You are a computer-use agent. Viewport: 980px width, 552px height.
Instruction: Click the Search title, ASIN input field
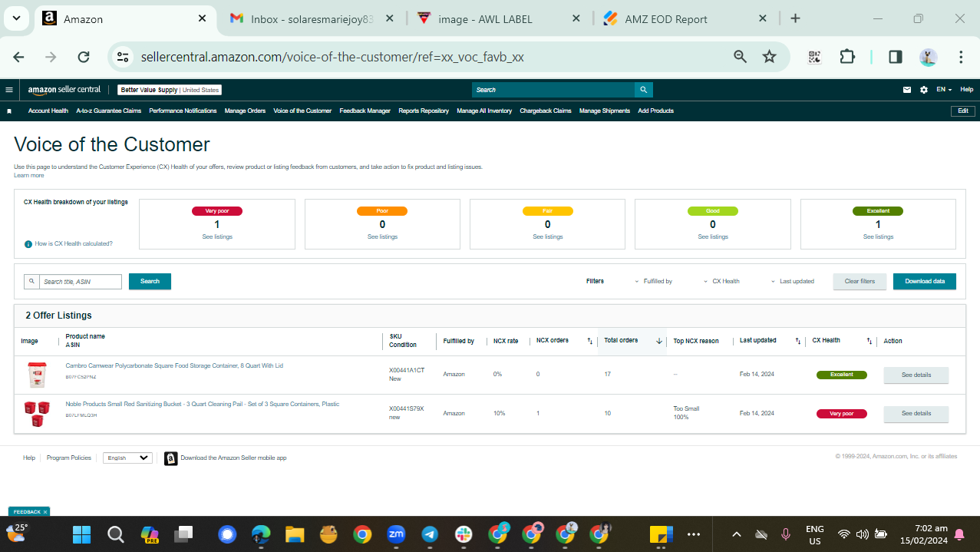tap(81, 282)
